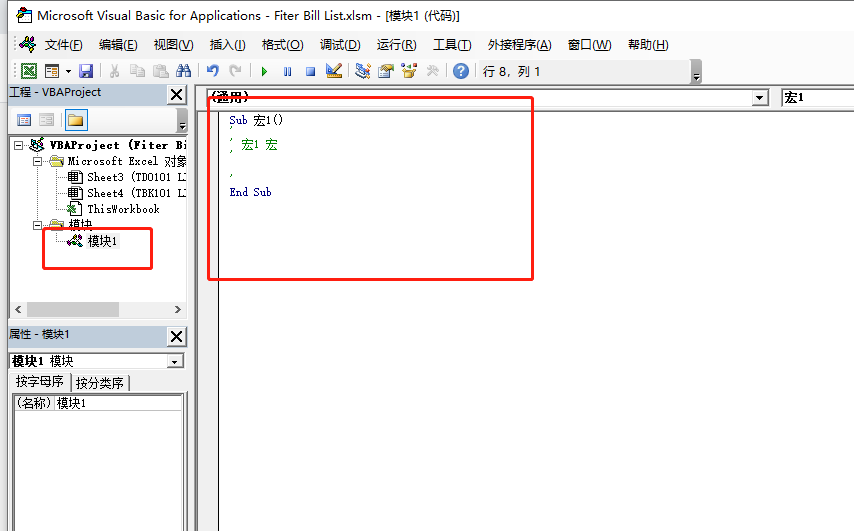The height and width of the screenshot is (531, 854).
Task: Open the Insert object dropdown arrow
Action: tap(68, 71)
